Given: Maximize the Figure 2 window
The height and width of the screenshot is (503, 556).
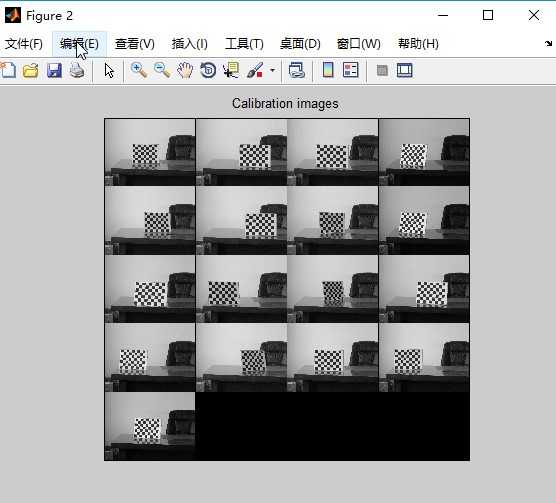Looking at the screenshot, I should [488, 15].
